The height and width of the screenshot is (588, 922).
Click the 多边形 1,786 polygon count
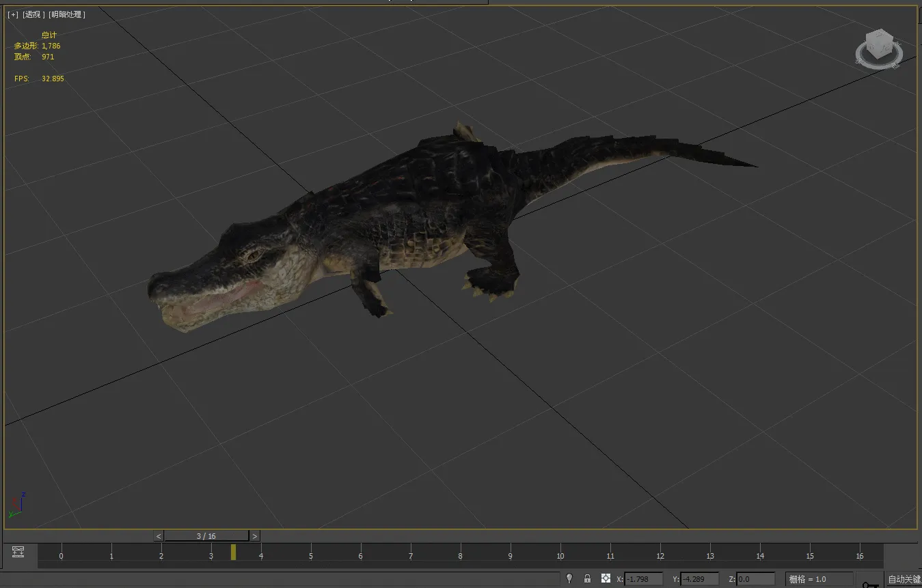pos(38,46)
